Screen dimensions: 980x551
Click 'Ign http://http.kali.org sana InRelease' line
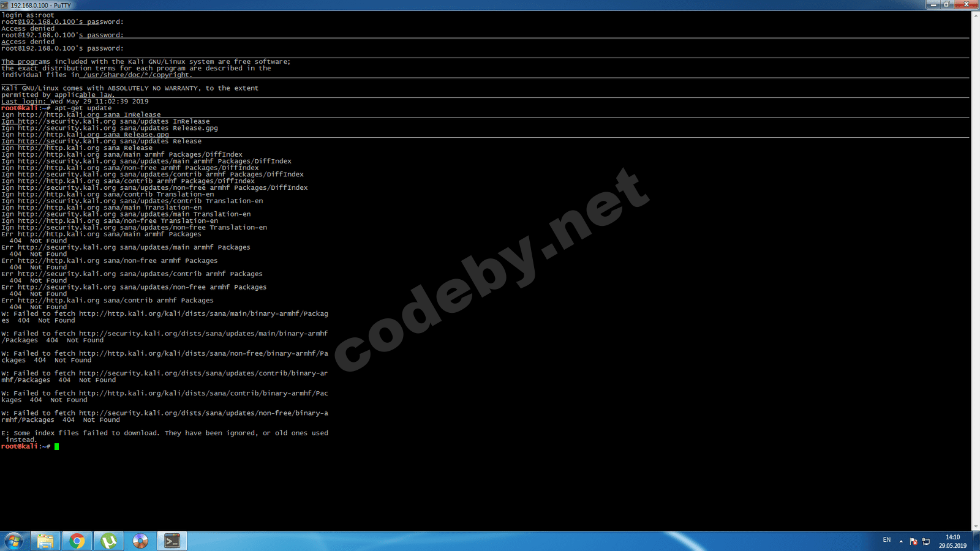point(81,115)
